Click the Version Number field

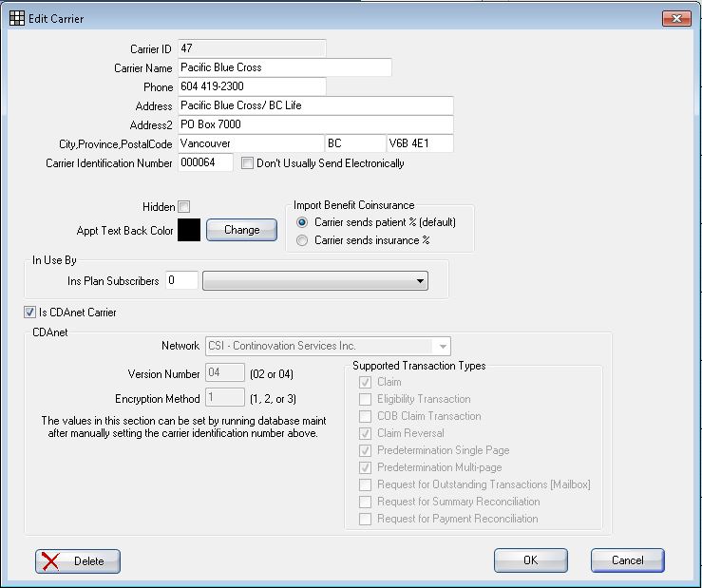[x=225, y=372]
